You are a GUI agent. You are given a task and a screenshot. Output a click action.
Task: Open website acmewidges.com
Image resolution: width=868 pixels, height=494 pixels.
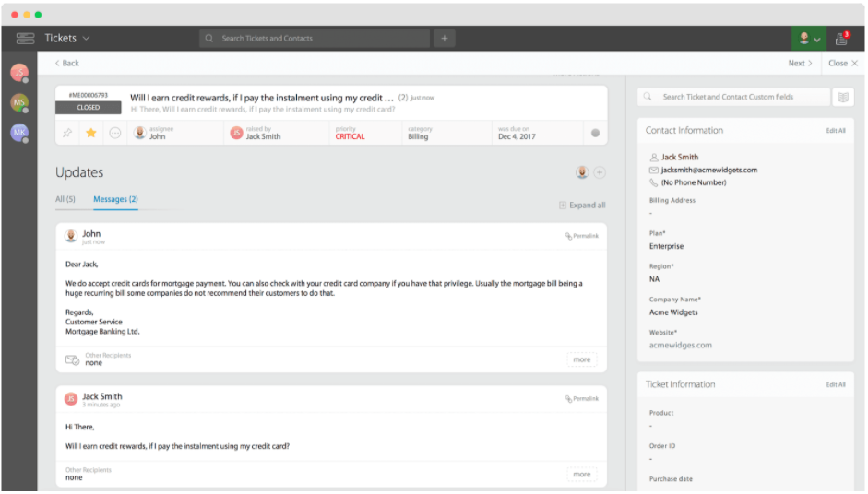(681, 346)
